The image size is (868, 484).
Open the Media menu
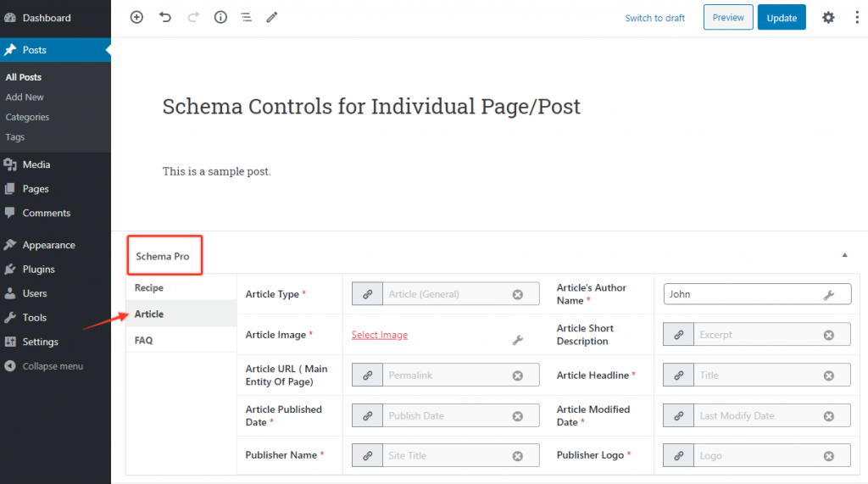coord(55,164)
